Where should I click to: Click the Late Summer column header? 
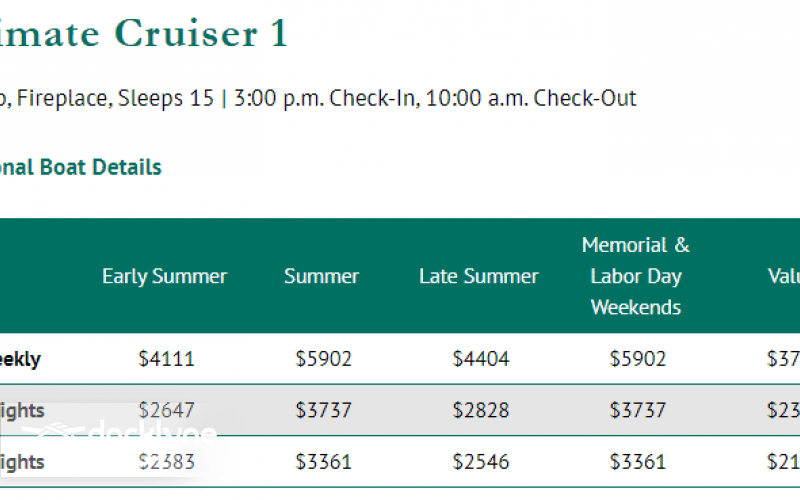pos(478,276)
